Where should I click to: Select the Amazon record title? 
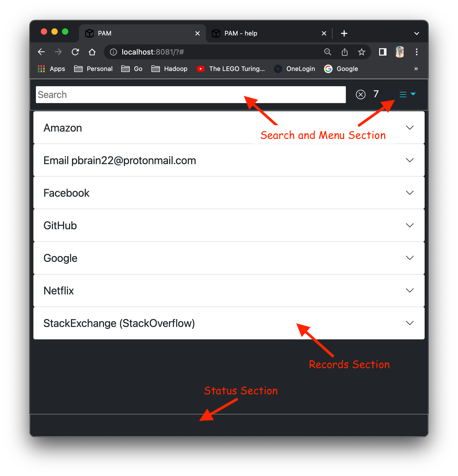63,128
